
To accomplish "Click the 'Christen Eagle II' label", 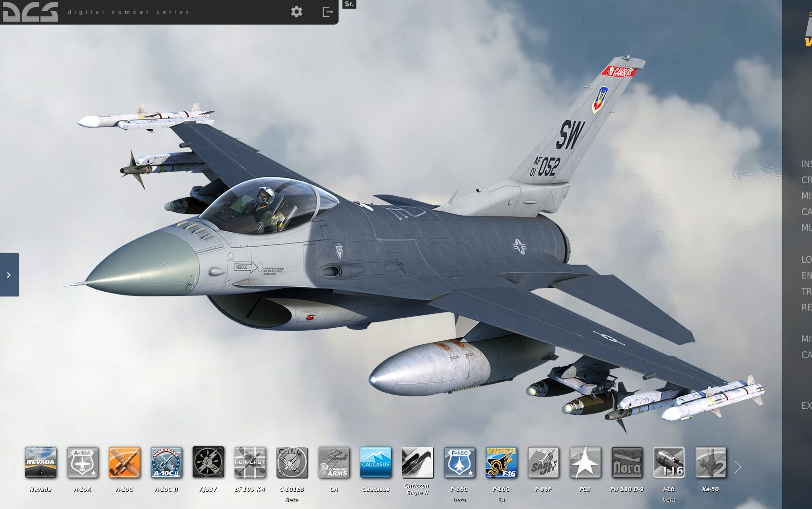I will (x=417, y=489).
